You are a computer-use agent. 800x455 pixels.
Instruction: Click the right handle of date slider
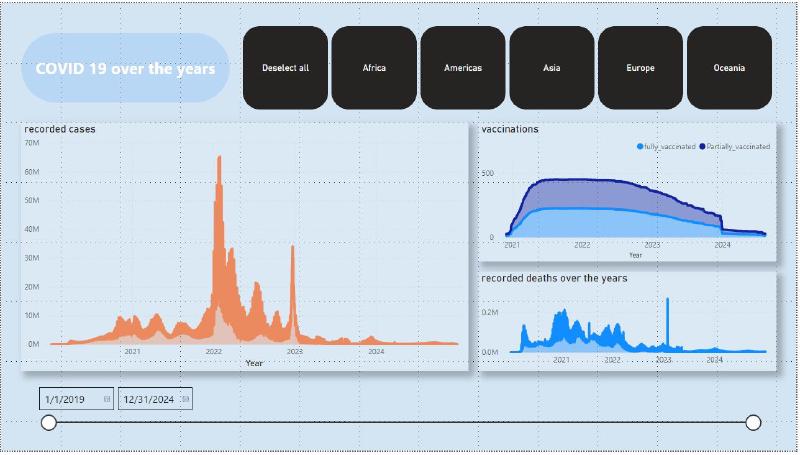pyautogui.click(x=753, y=423)
